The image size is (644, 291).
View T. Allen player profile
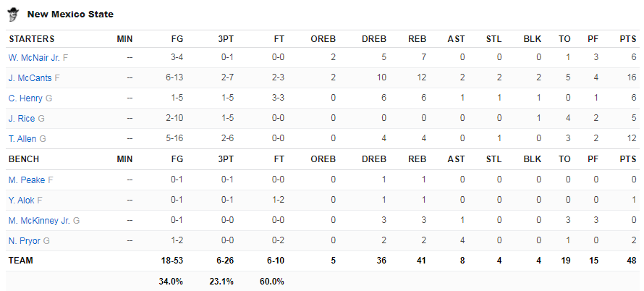22,139
